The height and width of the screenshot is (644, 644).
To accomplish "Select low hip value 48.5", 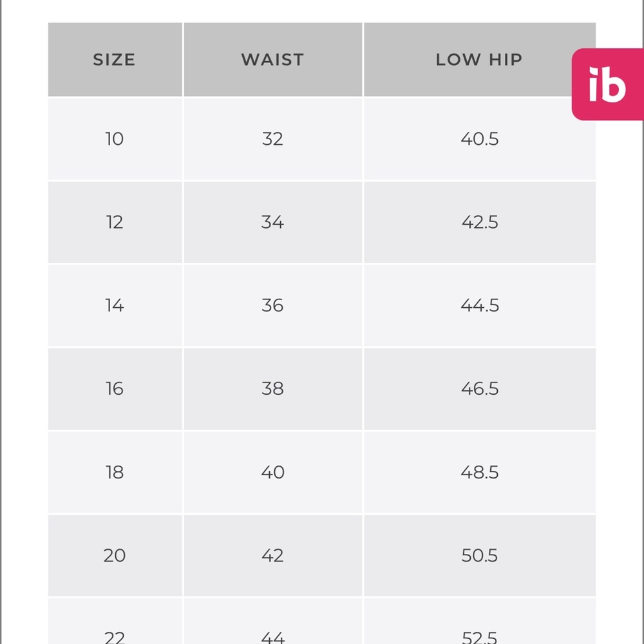I will 479,472.
